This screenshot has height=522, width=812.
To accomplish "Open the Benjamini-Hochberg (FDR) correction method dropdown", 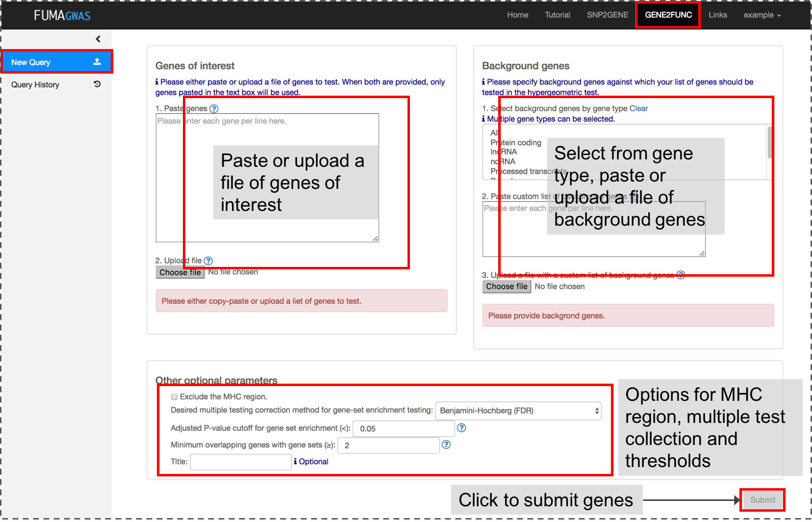I will pos(518,411).
